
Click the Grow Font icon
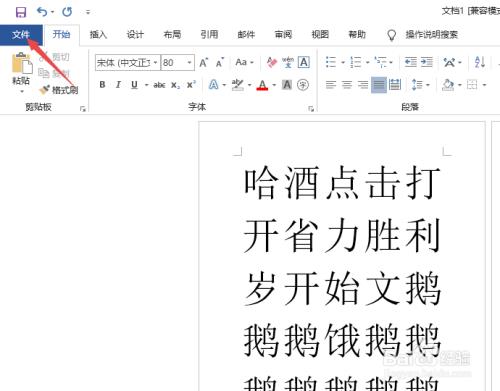pos(204,62)
